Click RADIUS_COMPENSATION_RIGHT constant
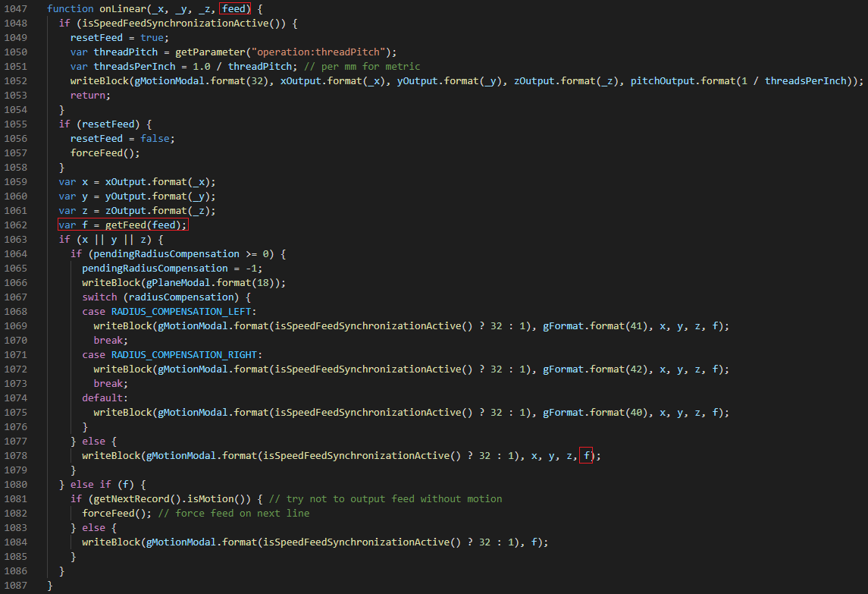The image size is (868, 594). pos(184,354)
